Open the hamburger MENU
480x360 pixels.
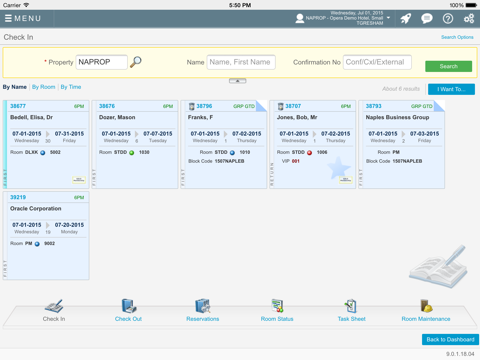[x=23, y=18]
